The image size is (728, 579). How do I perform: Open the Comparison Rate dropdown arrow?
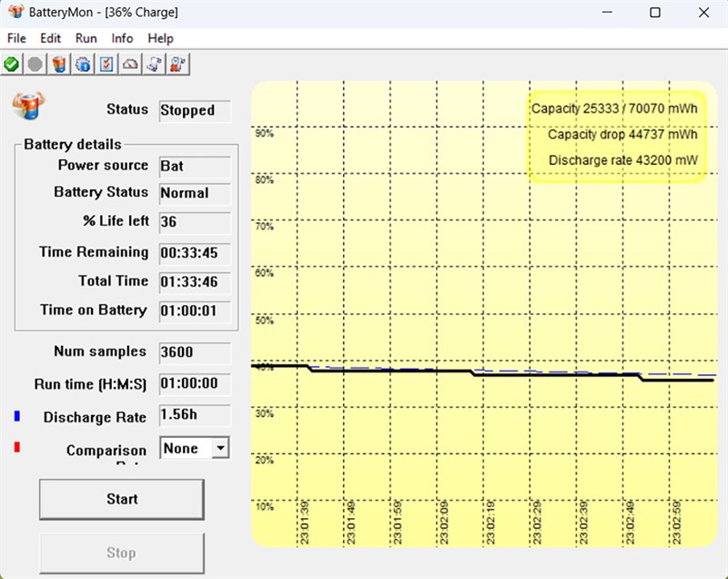[220, 448]
